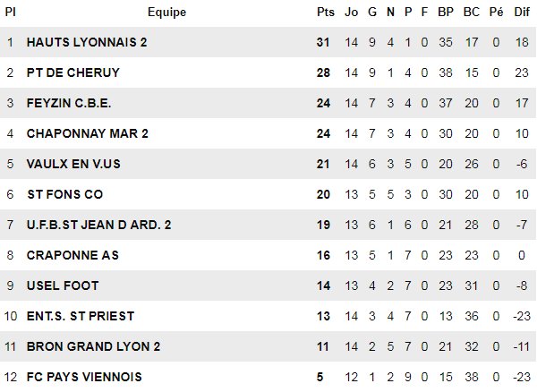Click the ENT.S. ST PRIEST team
The width and height of the screenshot is (537, 392).
pyautogui.click(x=78, y=316)
